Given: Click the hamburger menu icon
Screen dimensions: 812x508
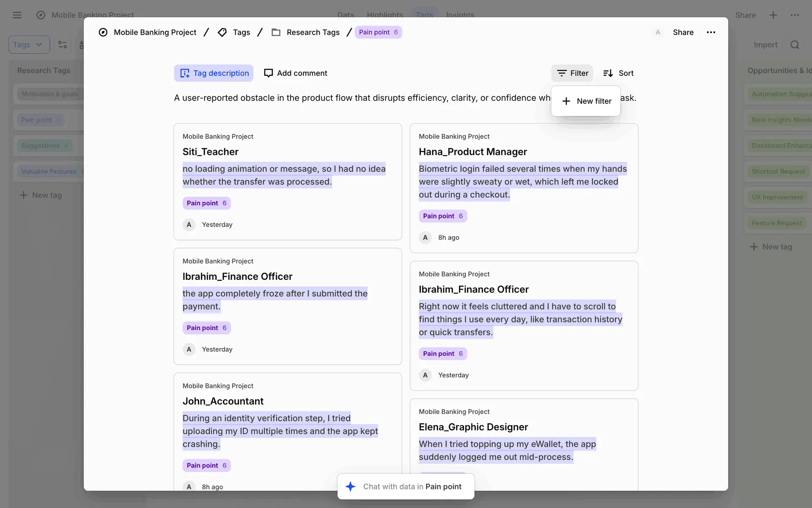Looking at the screenshot, I should (17, 15).
